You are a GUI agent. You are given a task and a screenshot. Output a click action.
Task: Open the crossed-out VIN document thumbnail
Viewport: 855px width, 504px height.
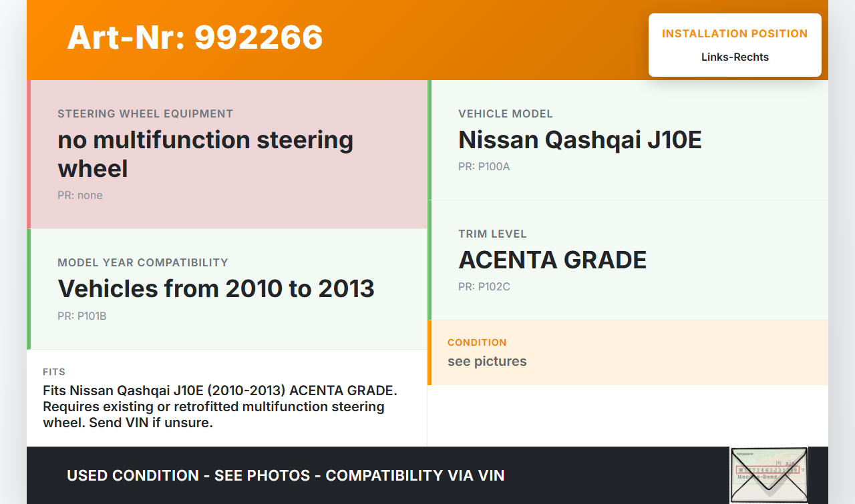769,475
